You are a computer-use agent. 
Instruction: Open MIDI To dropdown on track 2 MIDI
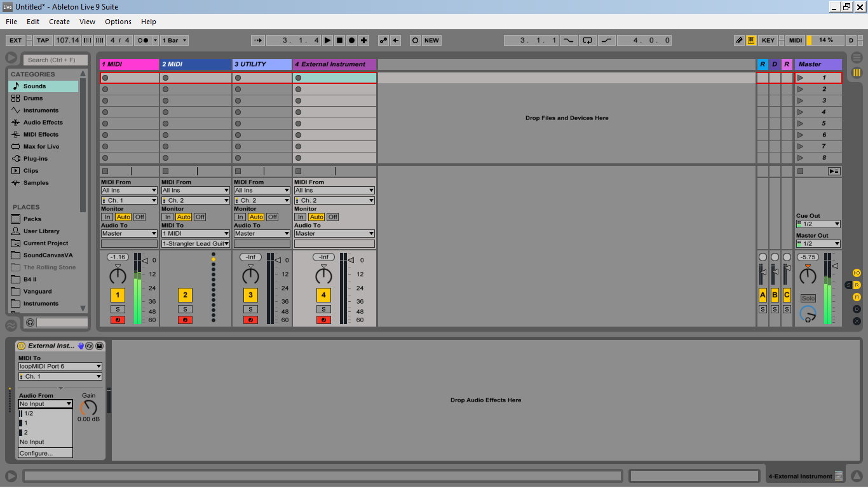(195, 233)
